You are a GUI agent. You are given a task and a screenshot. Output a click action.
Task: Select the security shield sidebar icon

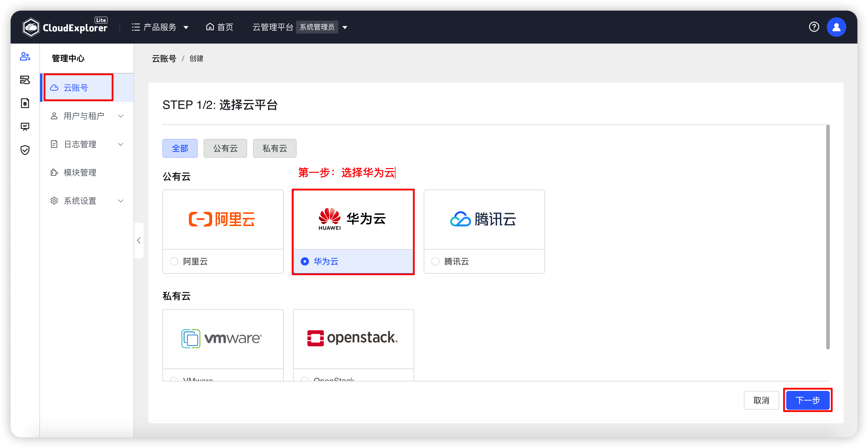pos(25,150)
